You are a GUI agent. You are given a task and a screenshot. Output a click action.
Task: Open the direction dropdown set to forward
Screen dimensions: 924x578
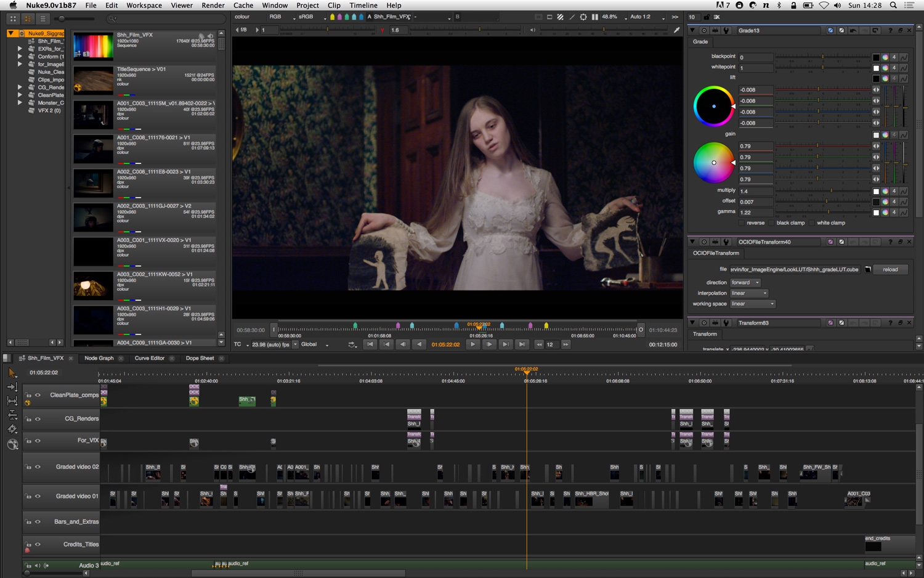pyautogui.click(x=745, y=283)
